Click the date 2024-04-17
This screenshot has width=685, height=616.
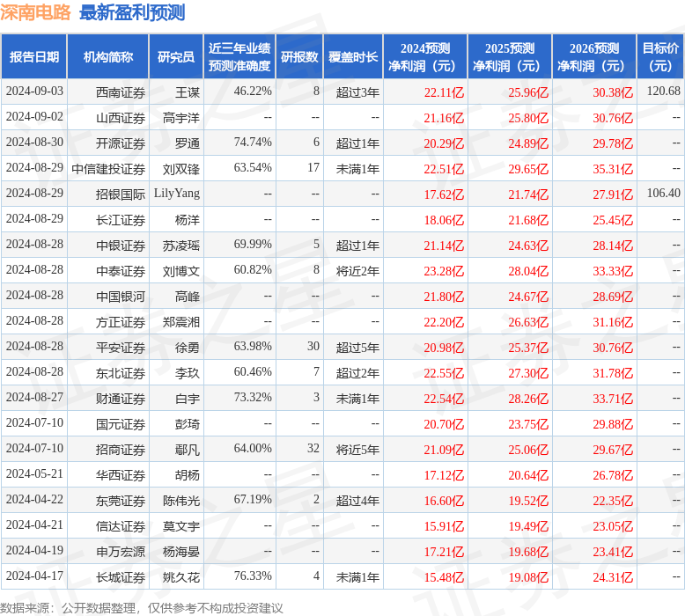point(34,576)
